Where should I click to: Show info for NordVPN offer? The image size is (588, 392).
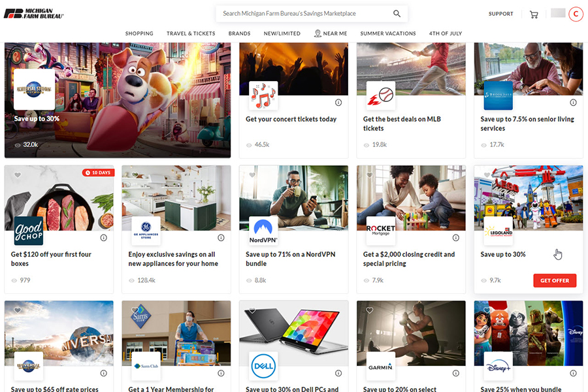point(338,238)
